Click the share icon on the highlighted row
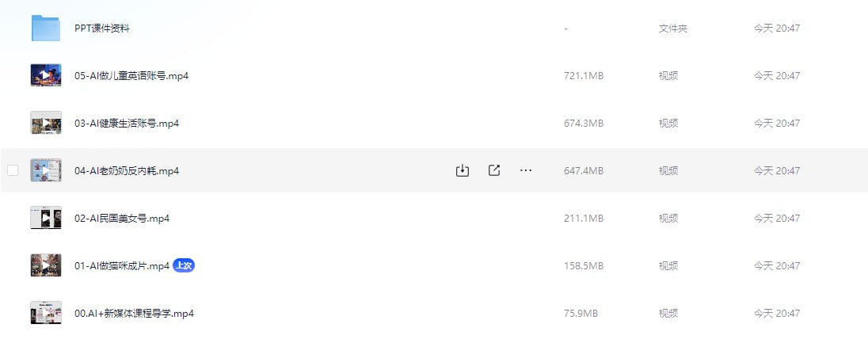The width and height of the screenshot is (868, 339). [x=494, y=170]
